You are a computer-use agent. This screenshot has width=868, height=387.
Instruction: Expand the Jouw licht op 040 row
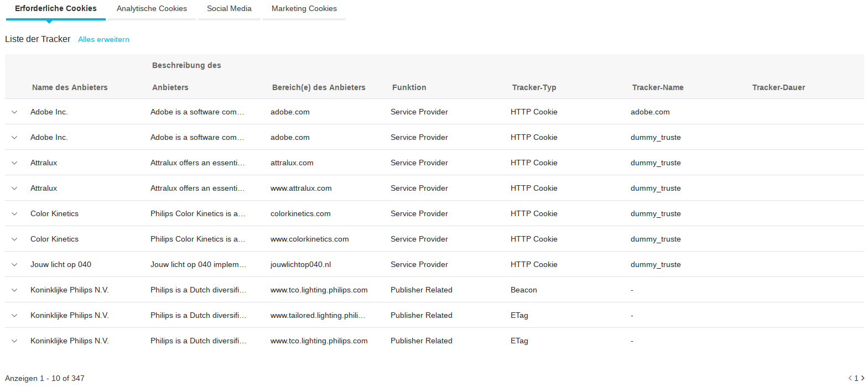point(14,265)
